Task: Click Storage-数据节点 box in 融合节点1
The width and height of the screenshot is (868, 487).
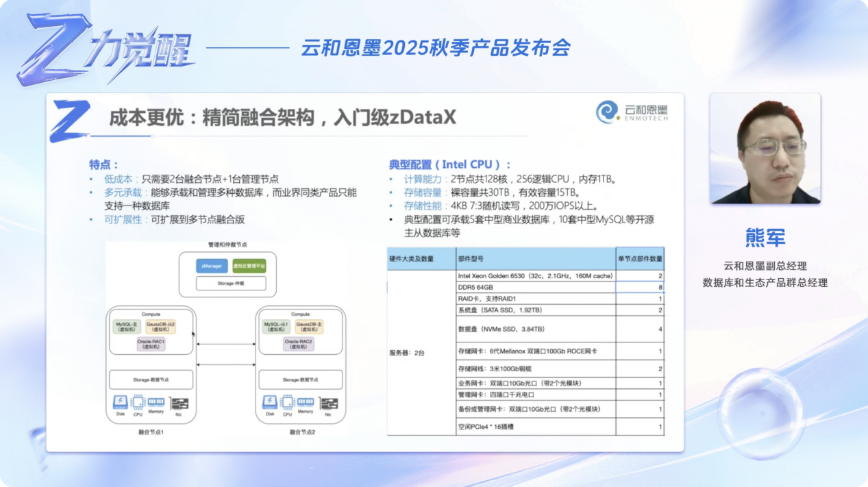Action: tap(151, 379)
